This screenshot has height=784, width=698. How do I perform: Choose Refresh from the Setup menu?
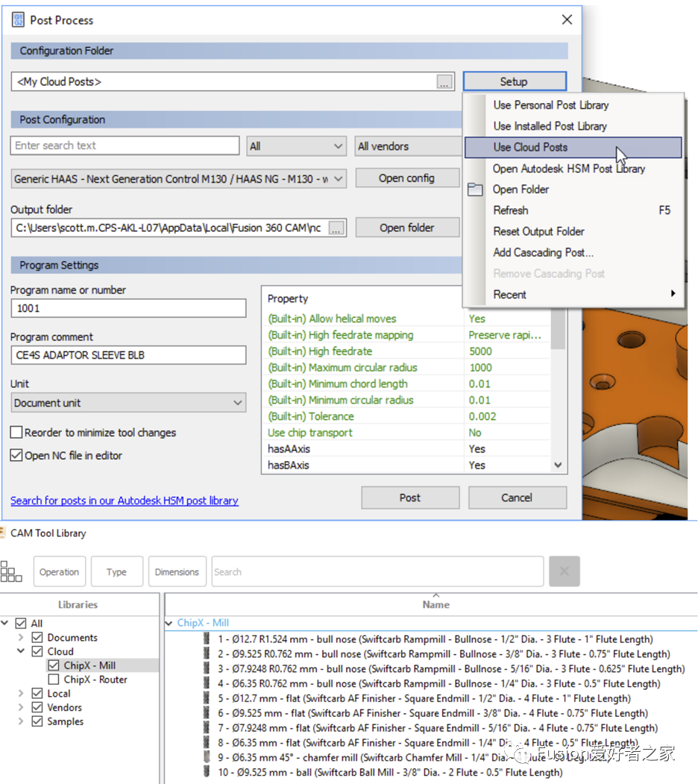573,210
